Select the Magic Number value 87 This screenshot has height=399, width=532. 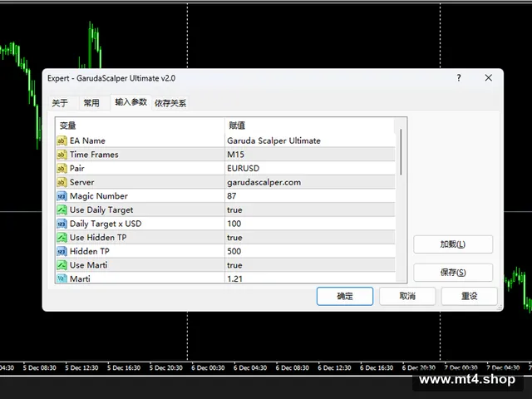pos(310,196)
